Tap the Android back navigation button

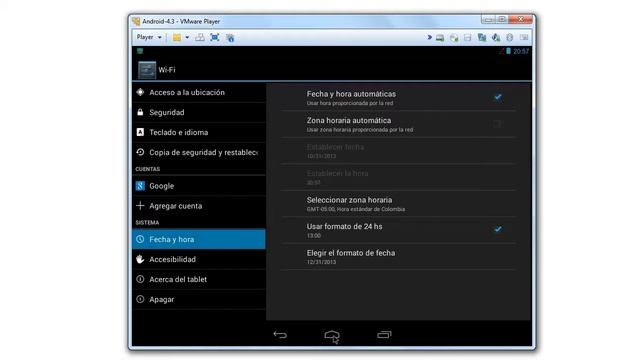280,335
